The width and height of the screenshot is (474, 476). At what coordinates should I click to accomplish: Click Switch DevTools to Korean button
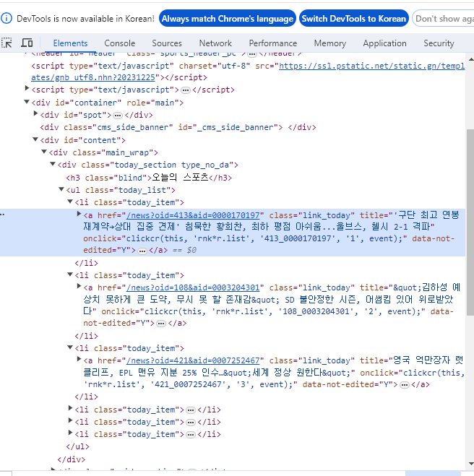pos(354,19)
